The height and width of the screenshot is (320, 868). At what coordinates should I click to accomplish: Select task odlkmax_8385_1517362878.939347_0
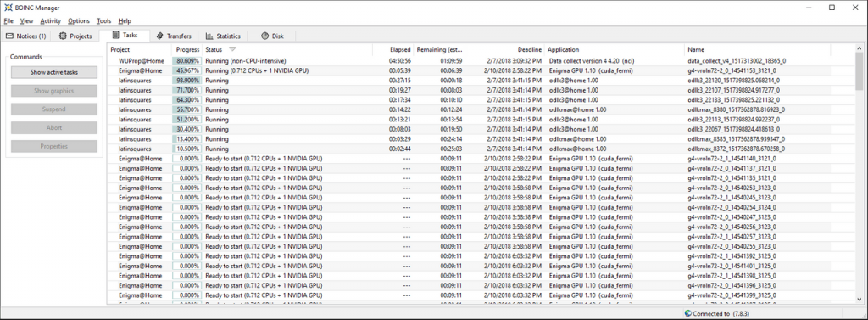pyautogui.click(x=736, y=139)
